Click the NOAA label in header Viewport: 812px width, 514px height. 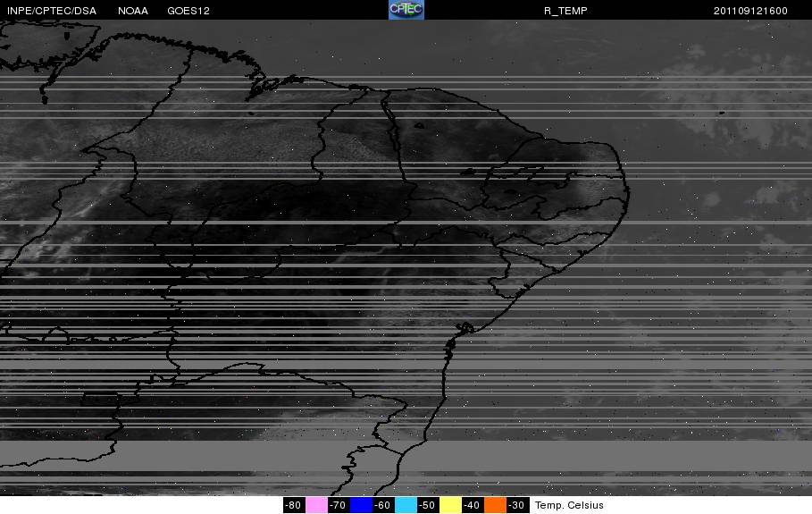[x=132, y=11]
